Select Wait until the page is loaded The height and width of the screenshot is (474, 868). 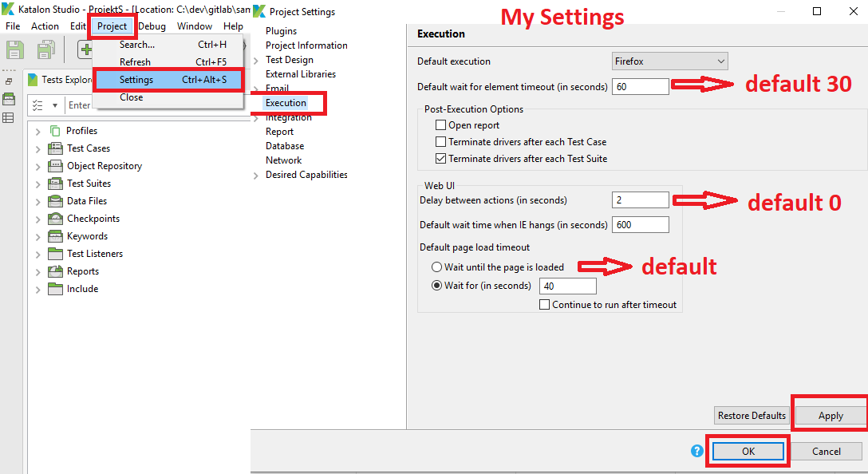coord(436,267)
